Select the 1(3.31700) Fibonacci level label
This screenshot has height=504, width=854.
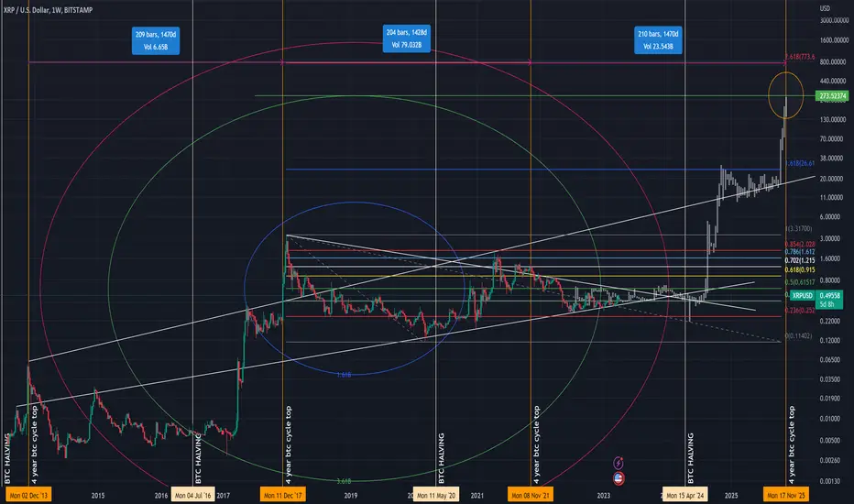pos(798,229)
